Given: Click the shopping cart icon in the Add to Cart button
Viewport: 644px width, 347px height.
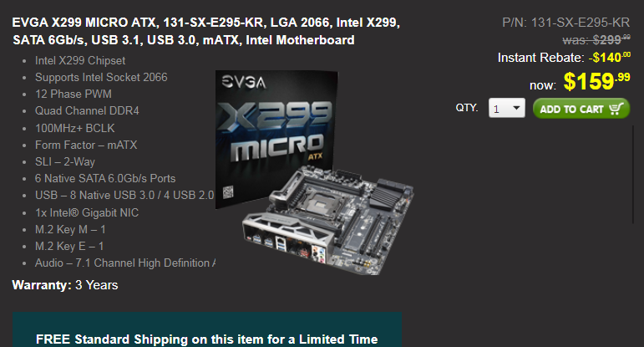Looking at the screenshot, I should point(616,109).
